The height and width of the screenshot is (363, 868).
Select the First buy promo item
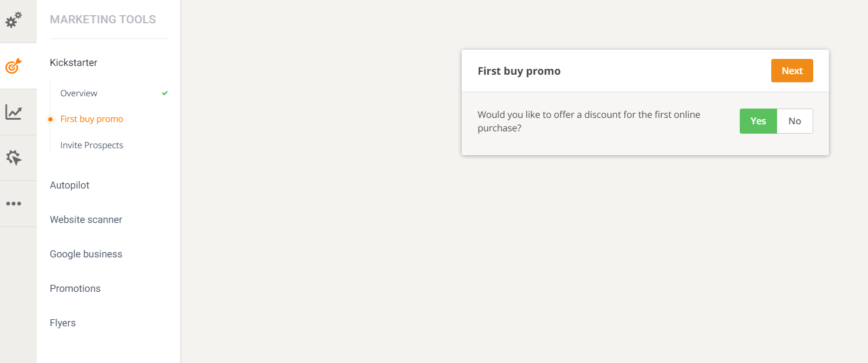[92, 119]
